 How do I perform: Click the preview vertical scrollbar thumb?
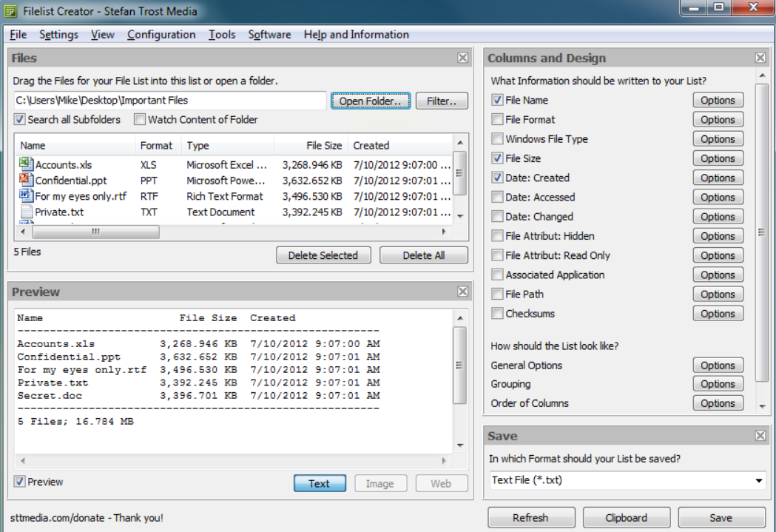pyautogui.click(x=459, y=366)
